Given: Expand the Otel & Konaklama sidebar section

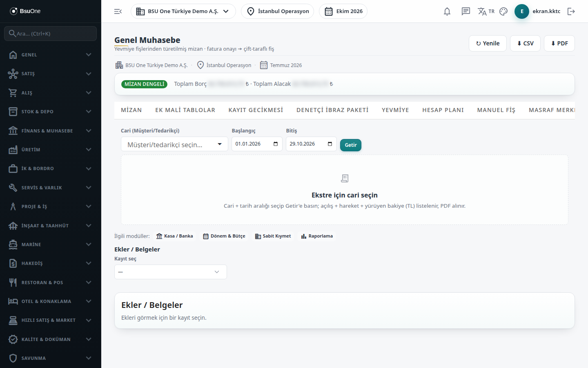Looking at the screenshot, I should tap(51, 301).
